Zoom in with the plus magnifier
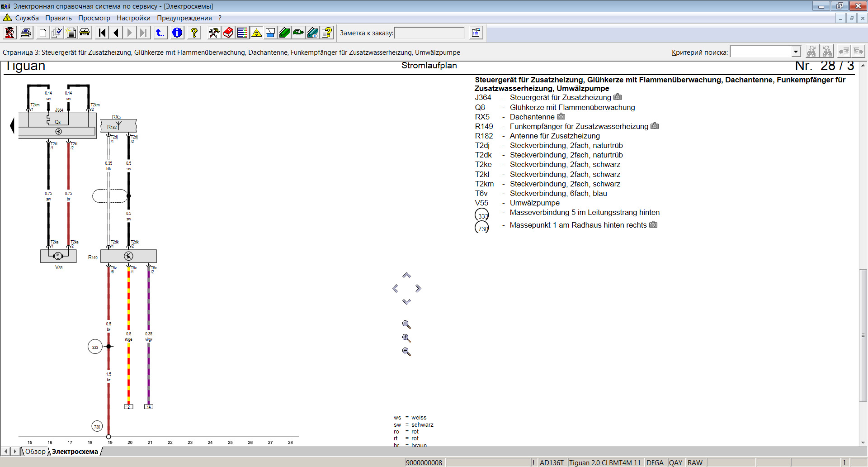 pos(406,338)
